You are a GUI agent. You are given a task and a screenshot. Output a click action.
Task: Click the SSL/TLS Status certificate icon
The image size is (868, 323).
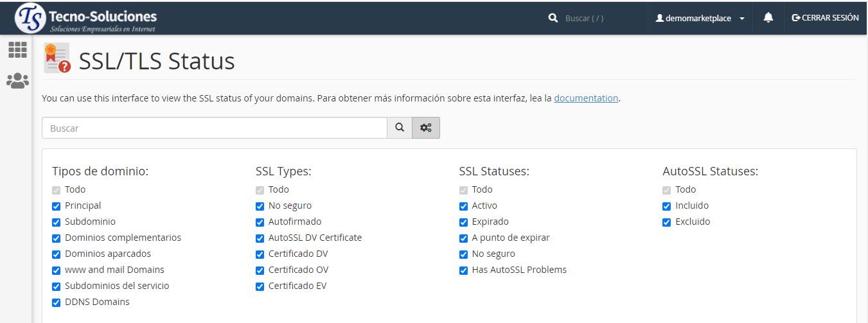click(57, 58)
